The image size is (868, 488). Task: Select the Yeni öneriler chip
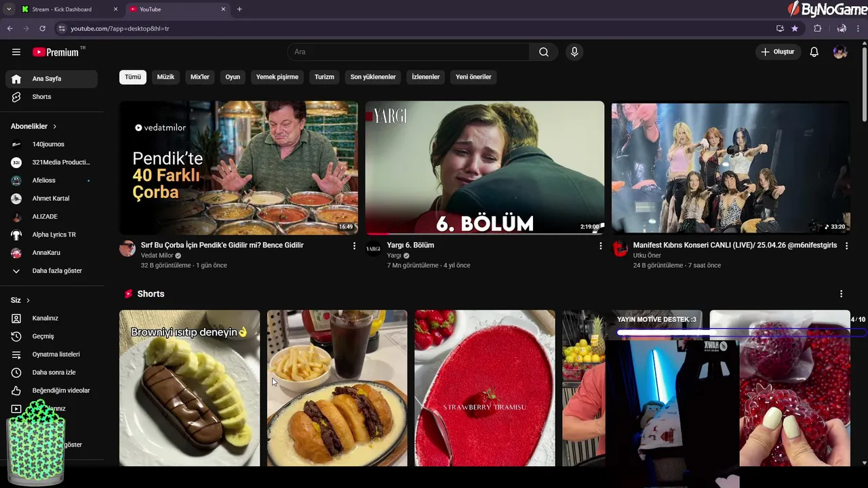click(473, 77)
